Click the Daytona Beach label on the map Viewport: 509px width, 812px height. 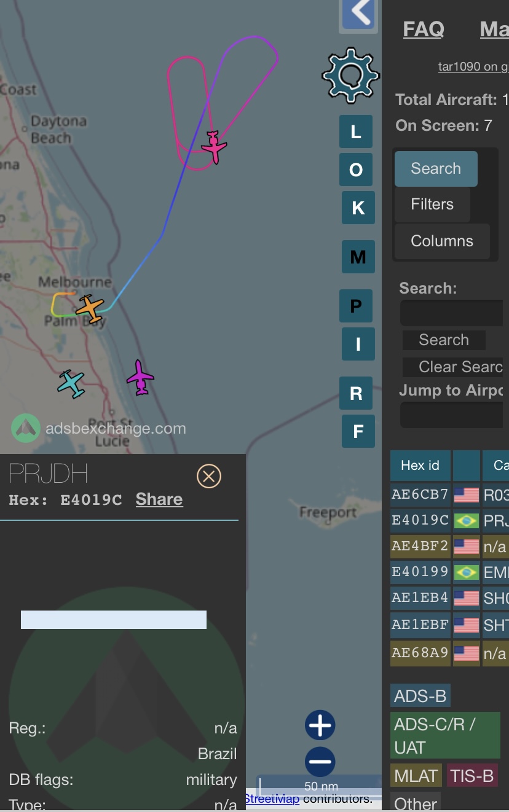pos(58,130)
